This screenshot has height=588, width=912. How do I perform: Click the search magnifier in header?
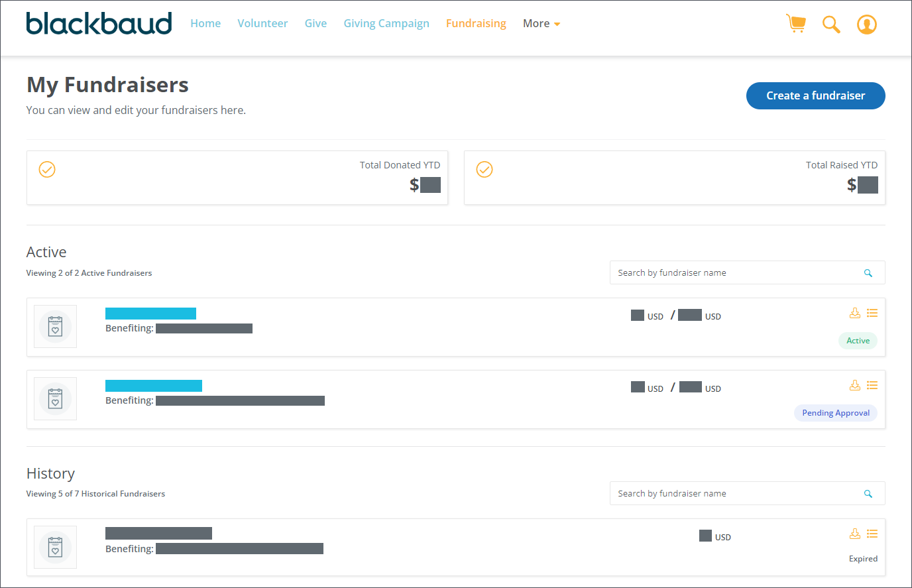831,25
